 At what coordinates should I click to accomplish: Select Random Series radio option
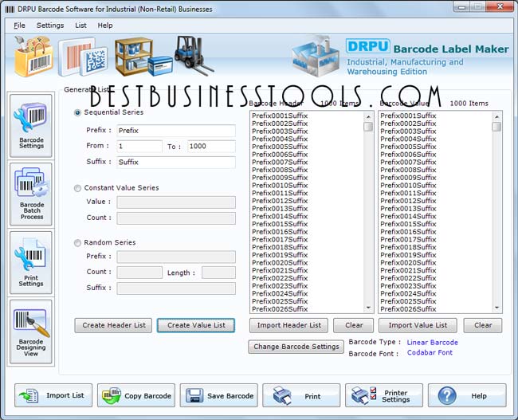click(x=77, y=243)
